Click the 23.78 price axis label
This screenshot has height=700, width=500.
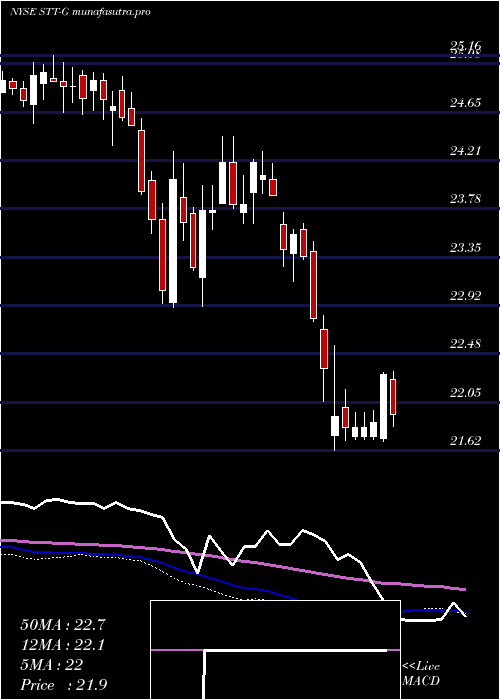tap(465, 199)
